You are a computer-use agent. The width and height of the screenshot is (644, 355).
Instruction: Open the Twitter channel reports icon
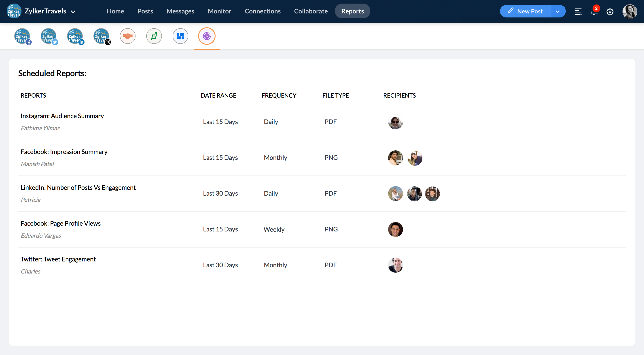pyautogui.click(x=49, y=36)
